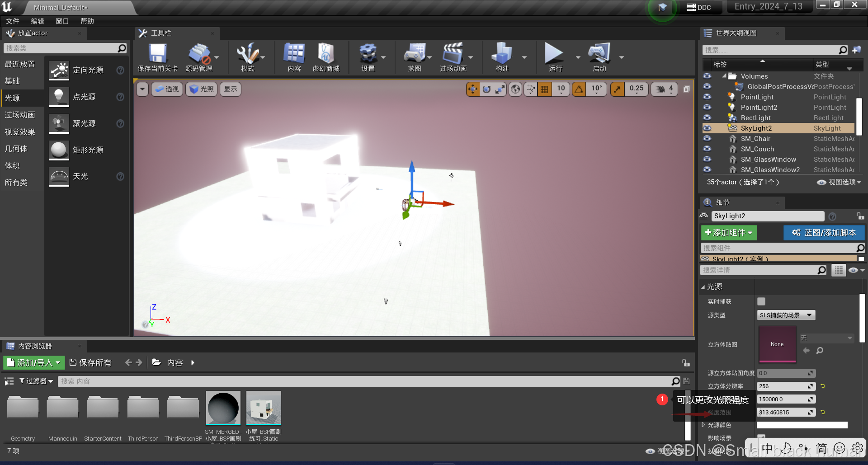Hide the SM_Chair actor via eye icon
The height and width of the screenshot is (465, 868).
tap(707, 139)
